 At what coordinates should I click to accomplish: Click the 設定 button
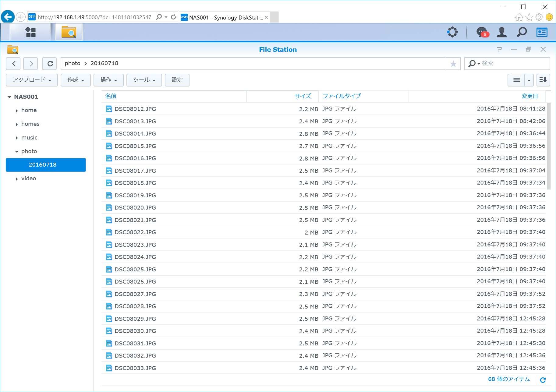pos(177,80)
